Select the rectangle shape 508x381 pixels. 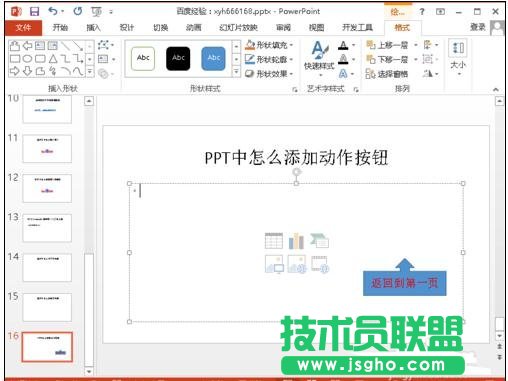[x=15, y=59]
